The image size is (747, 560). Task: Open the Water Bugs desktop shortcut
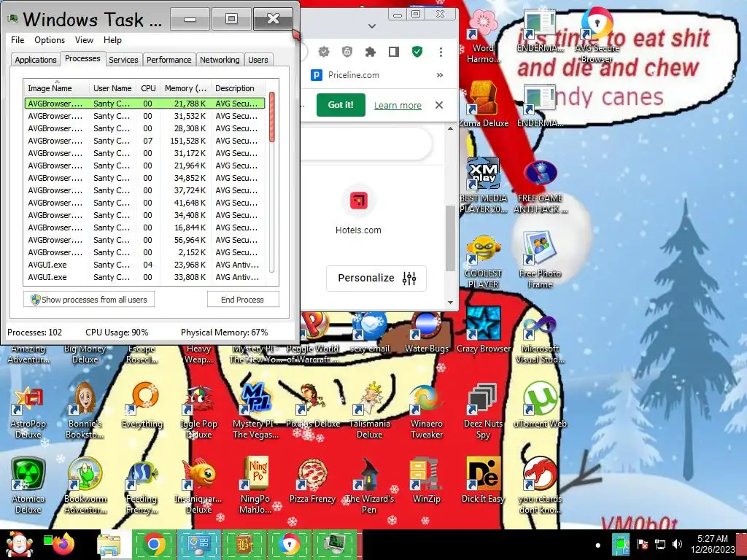tap(426, 333)
